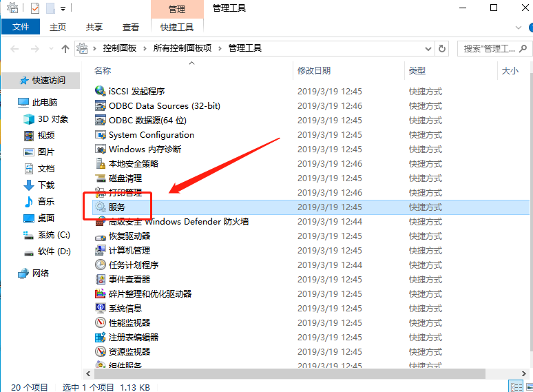Screen dimensions: 533x392
Task: Sort by the 修改日期 column header
Action: [314, 71]
